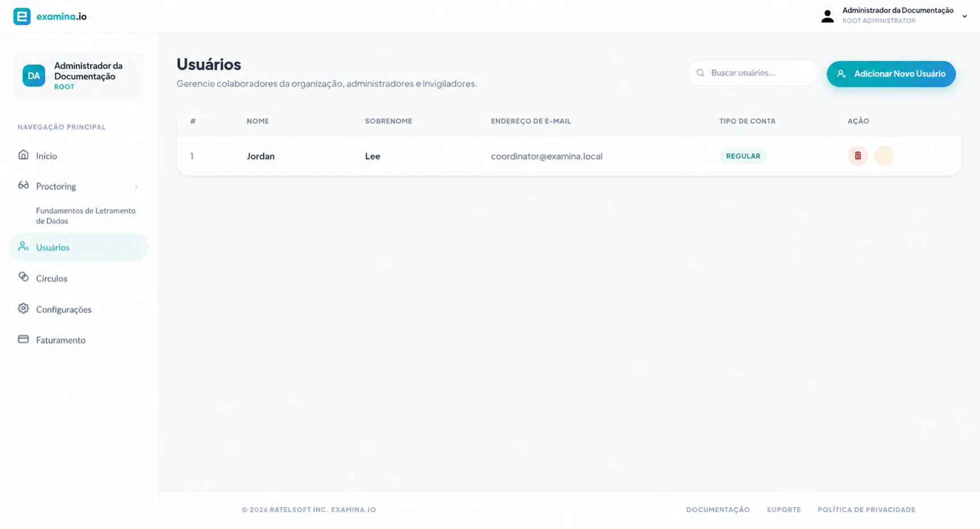Click the profile avatar icon in header
980x529 pixels.
827,16
